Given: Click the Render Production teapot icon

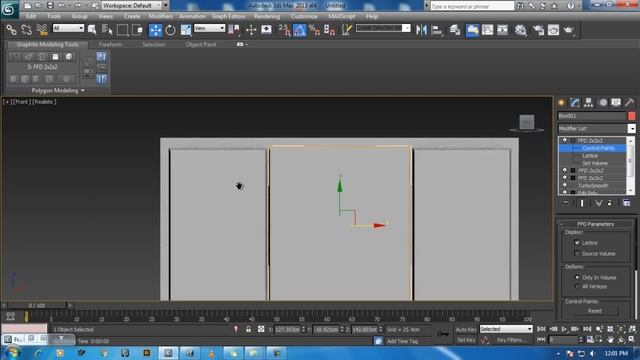Looking at the screenshot, I should (x=569, y=30).
